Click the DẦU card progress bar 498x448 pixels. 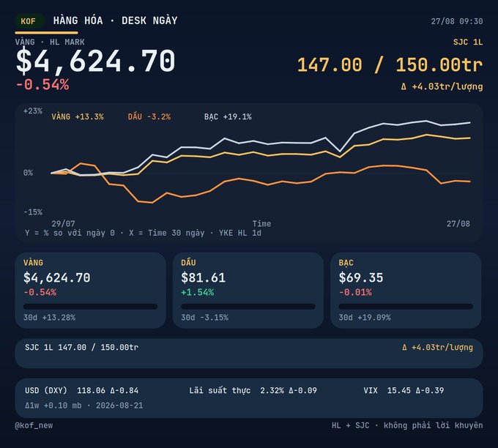coord(248,307)
